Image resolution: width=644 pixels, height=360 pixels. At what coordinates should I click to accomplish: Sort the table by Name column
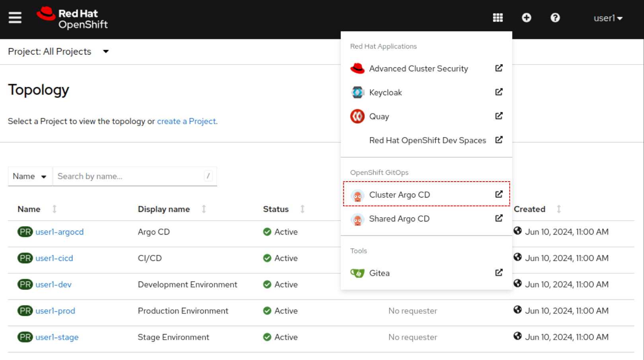pos(37,209)
